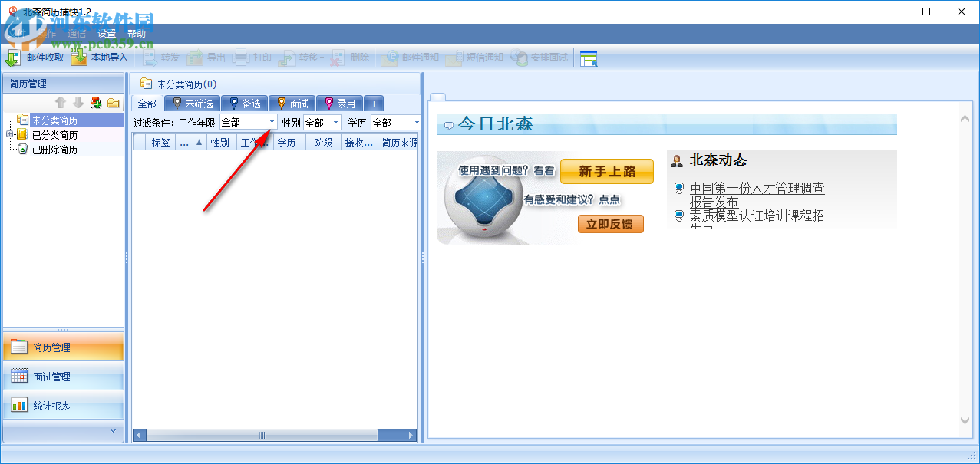Open the 统计报表 navigation section

pos(63,406)
